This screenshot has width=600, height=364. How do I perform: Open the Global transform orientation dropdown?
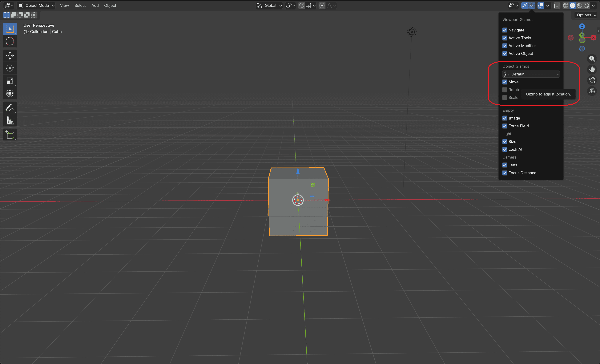coord(269,5)
